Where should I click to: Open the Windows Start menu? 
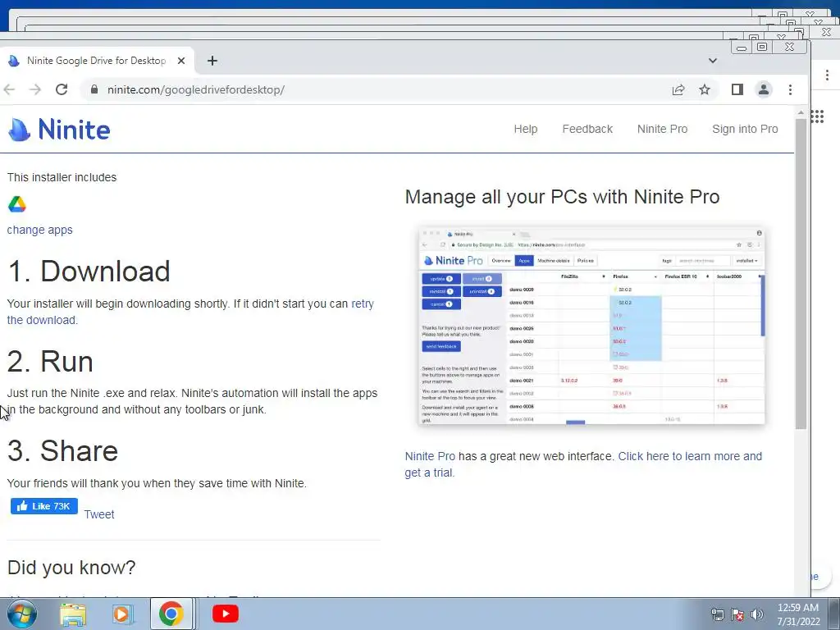(21, 614)
